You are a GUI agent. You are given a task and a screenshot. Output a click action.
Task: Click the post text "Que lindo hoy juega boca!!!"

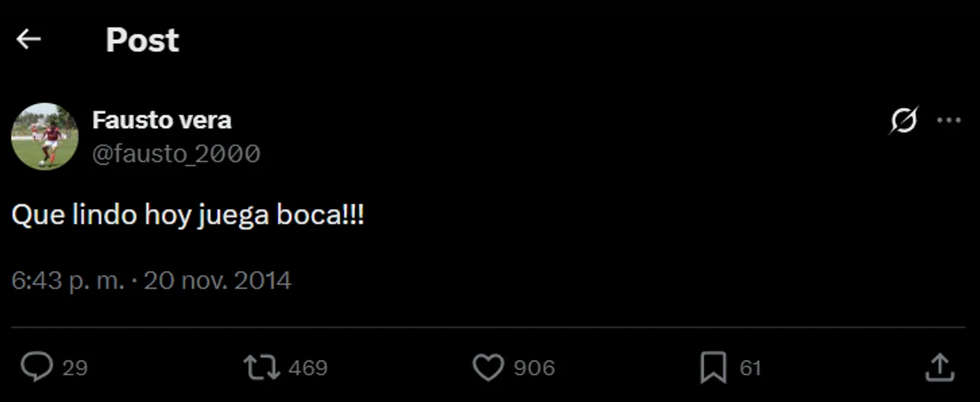(188, 216)
